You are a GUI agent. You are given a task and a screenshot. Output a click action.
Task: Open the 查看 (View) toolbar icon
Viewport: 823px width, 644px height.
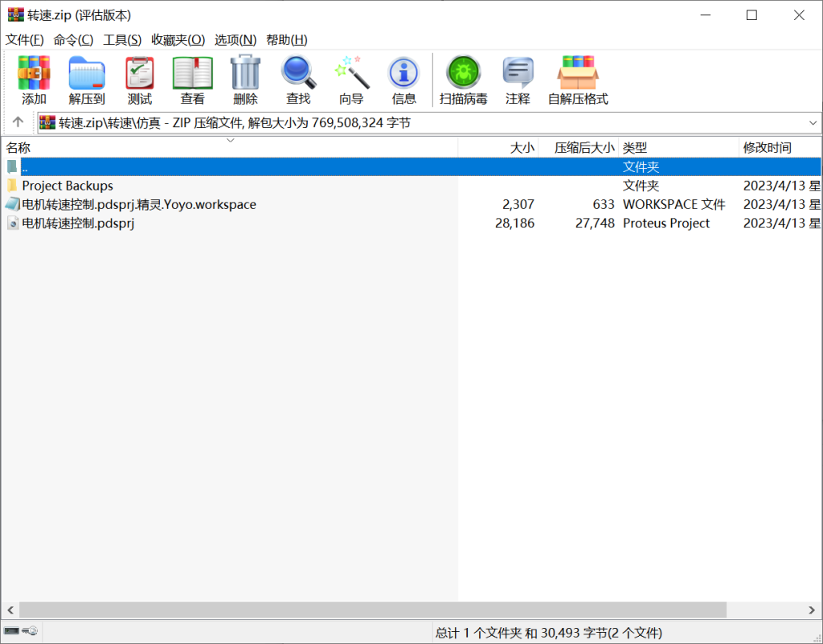193,80
